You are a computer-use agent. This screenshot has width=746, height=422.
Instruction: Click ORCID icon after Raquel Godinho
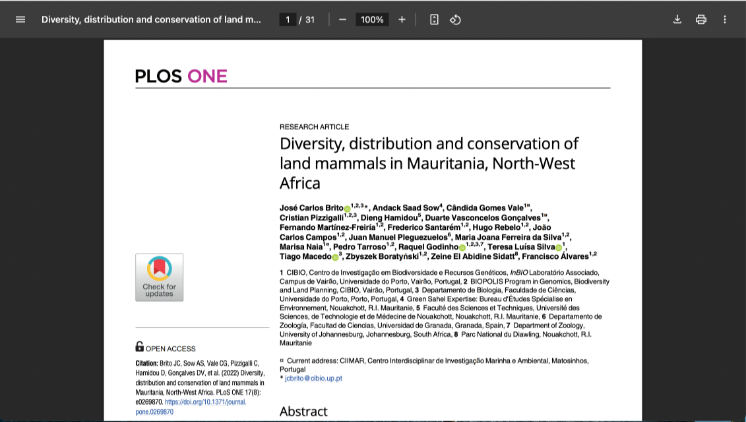[462, 246]
